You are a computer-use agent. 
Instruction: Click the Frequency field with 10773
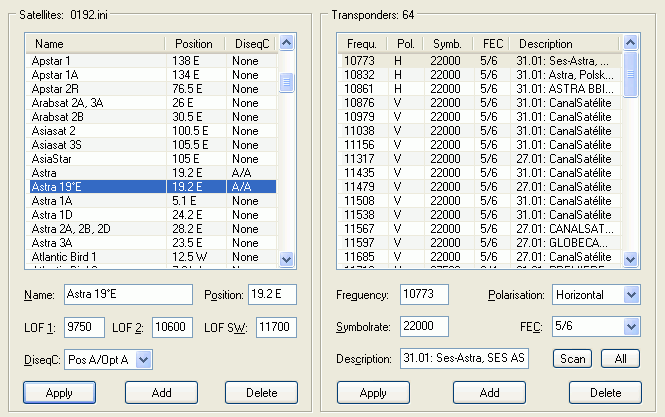click(424, 294)
